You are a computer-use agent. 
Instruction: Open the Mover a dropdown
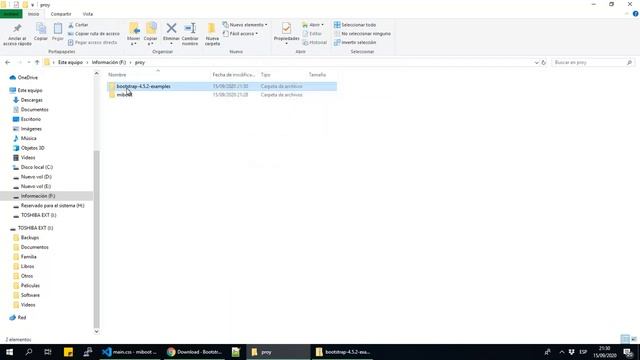point(133,34)
